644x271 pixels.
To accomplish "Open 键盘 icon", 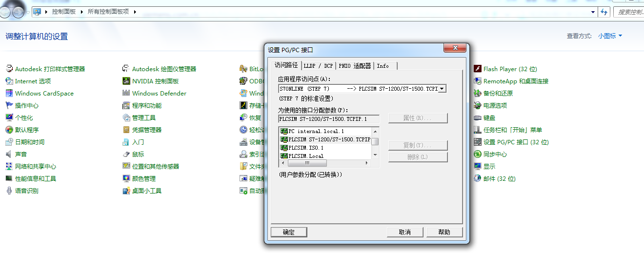I will (x=478, y=117).
